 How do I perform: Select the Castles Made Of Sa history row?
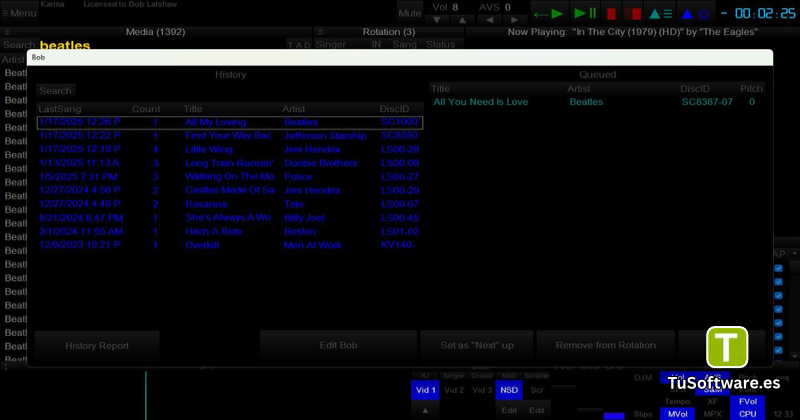230,190
